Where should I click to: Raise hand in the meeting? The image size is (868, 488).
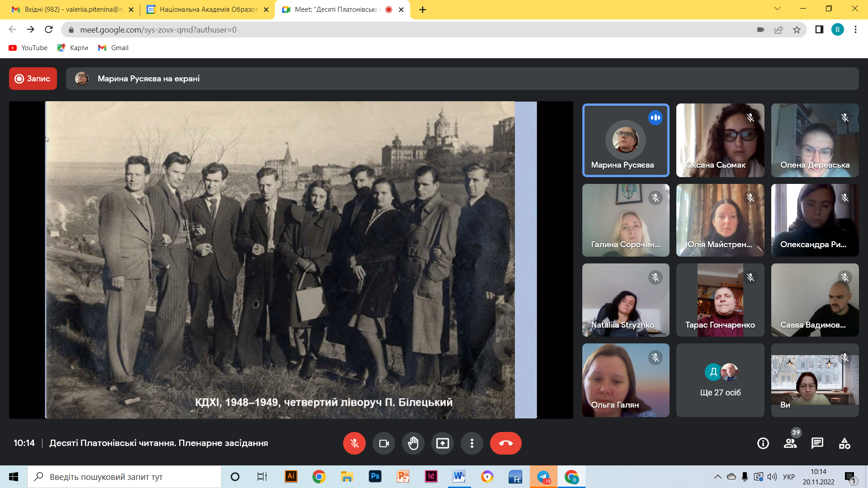[x=413, y=443]
